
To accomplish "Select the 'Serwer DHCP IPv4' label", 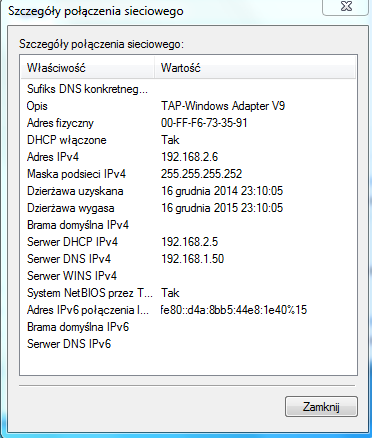I will [x=72, y=242].
